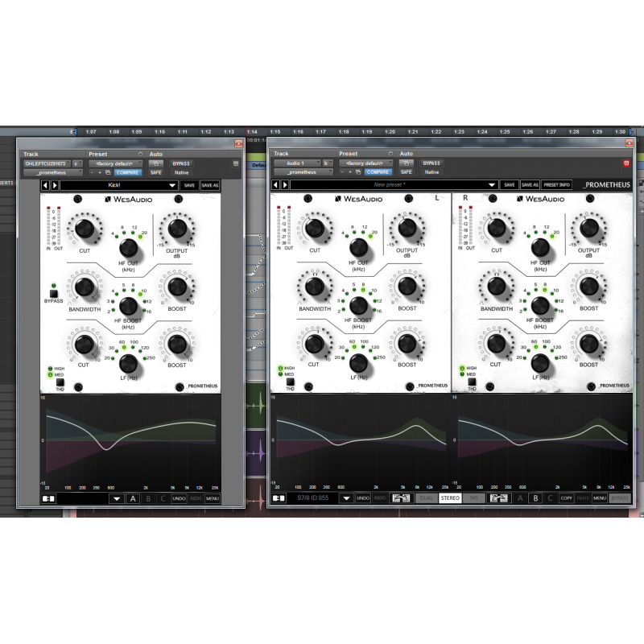Open the S7/8 ID:855 device dropdown
The width and height of the screenshot is (644, 644).
click(x=345, y=497)
